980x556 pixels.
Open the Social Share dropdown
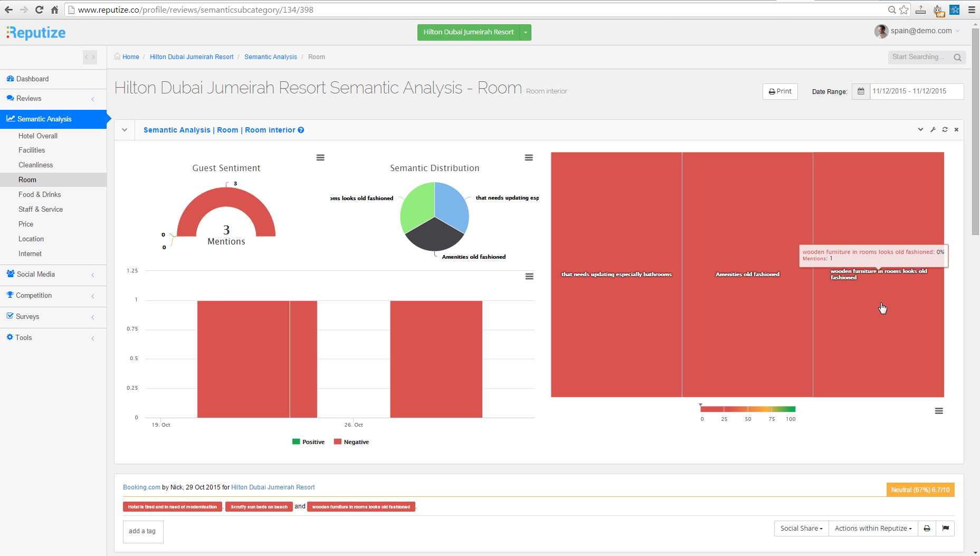801,529
